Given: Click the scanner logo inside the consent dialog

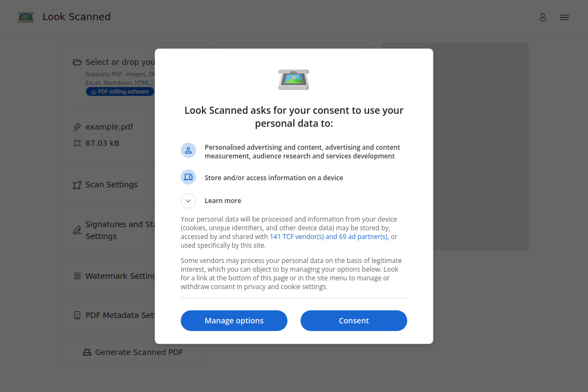Looking at the screenshot, I should tap(293, 79).
